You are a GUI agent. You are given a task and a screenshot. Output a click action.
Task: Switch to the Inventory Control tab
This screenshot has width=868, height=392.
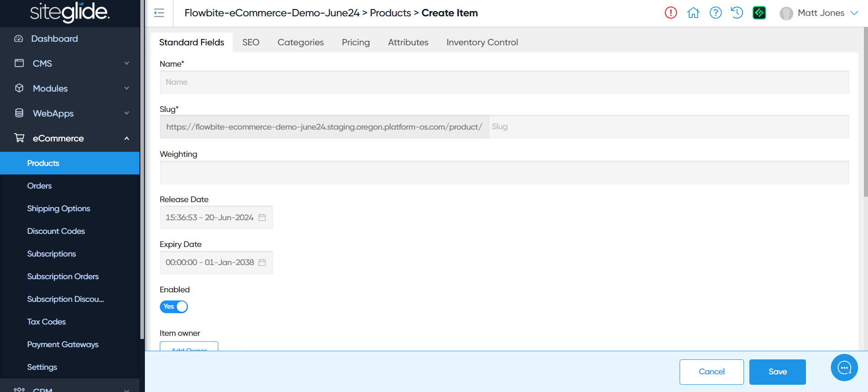[x=482, y=42]
